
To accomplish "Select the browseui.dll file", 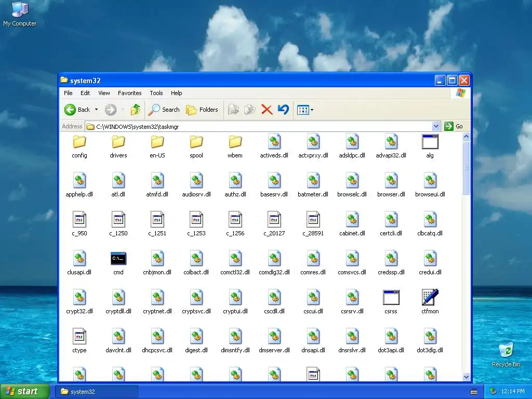I will (x=430, y=185).
